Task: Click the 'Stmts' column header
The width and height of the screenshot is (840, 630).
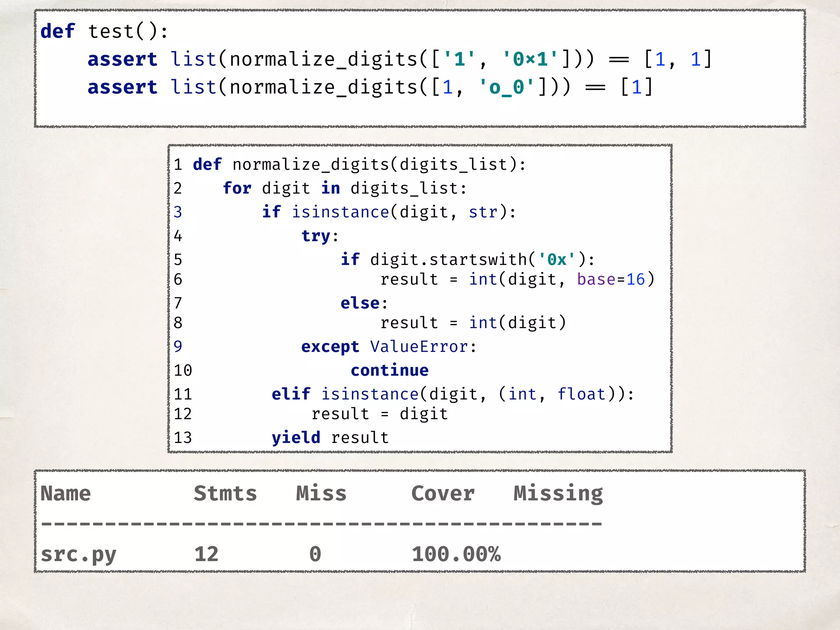Action: (225, 493)
